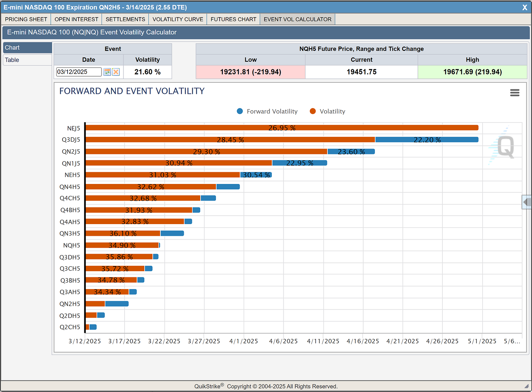Click the Q3CH5 axis label

tap(70, 269)
